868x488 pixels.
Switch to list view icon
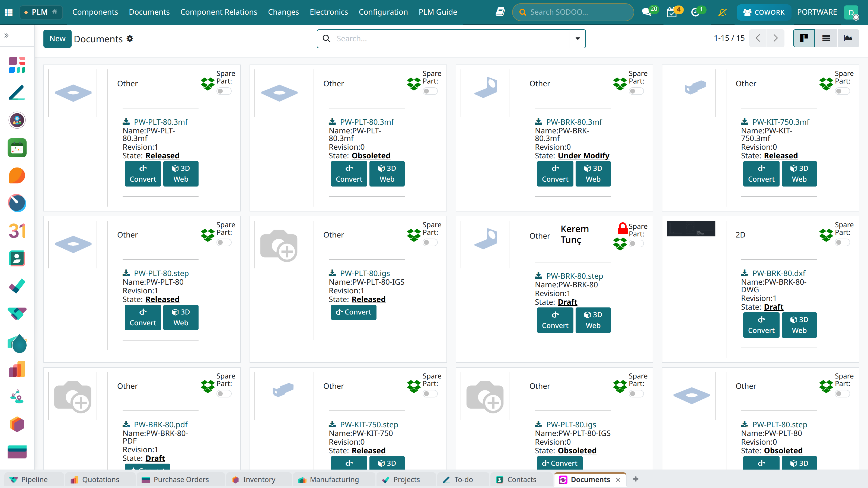tap(826, 38)
